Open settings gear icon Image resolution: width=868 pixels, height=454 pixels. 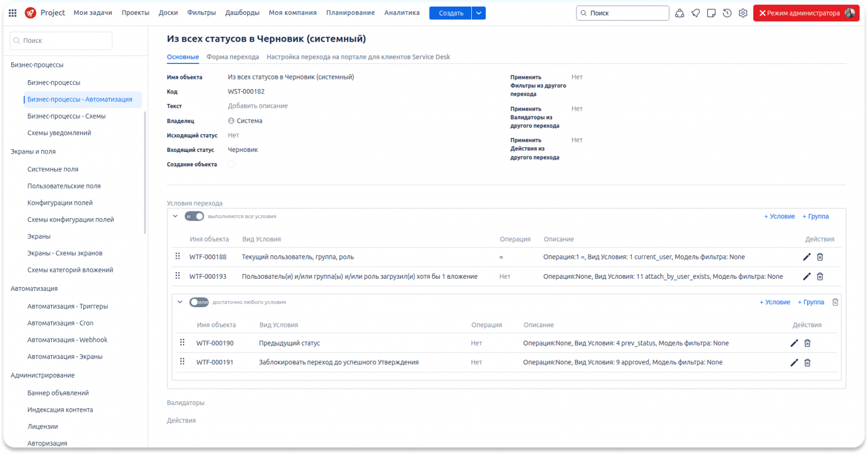743,13
